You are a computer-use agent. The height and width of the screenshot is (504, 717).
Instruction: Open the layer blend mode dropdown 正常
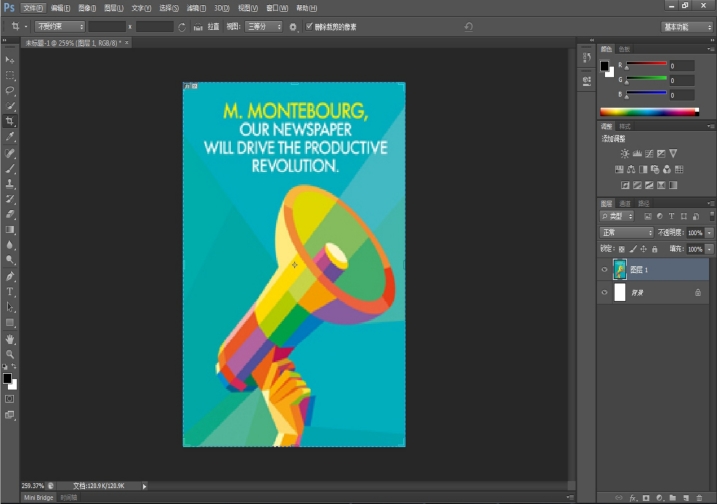coord(626,232)
